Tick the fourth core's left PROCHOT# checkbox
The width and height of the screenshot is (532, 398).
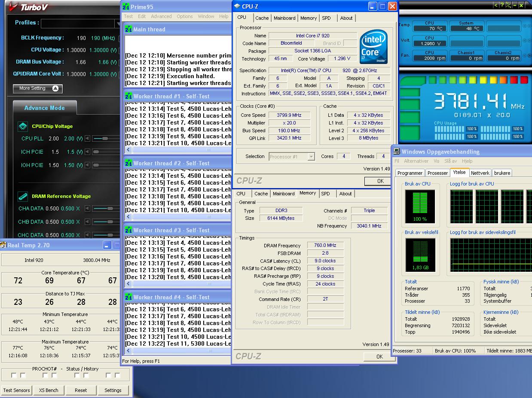108,375
